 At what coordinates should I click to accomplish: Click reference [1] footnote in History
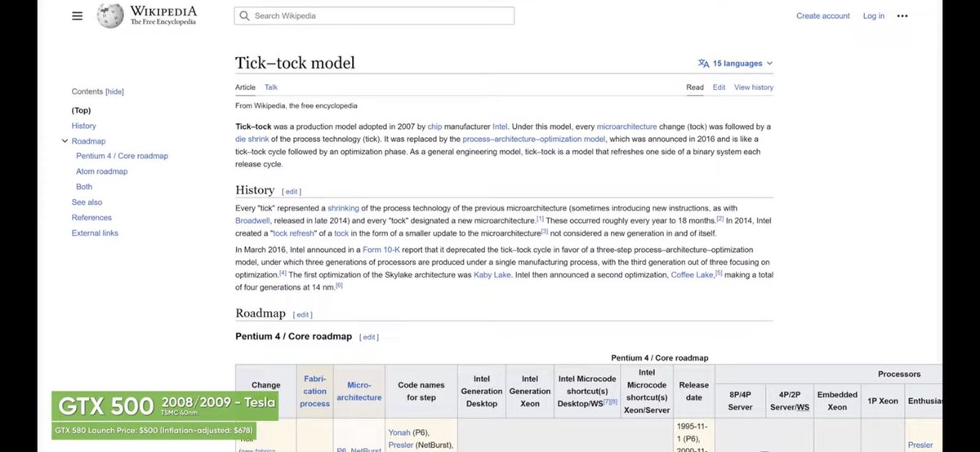tap(541, 219)
